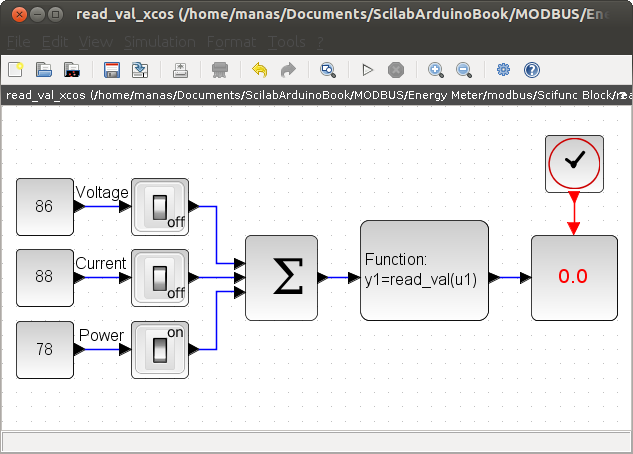Start the simulation with the play icon
The width and height of the screenshot is (633, 454).
[x=367, y=70]
